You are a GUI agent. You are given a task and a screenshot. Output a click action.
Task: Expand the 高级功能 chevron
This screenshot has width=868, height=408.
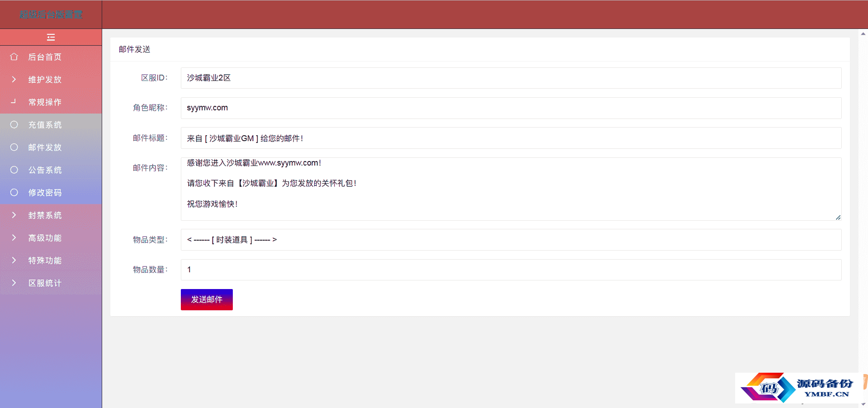(14, 237)
